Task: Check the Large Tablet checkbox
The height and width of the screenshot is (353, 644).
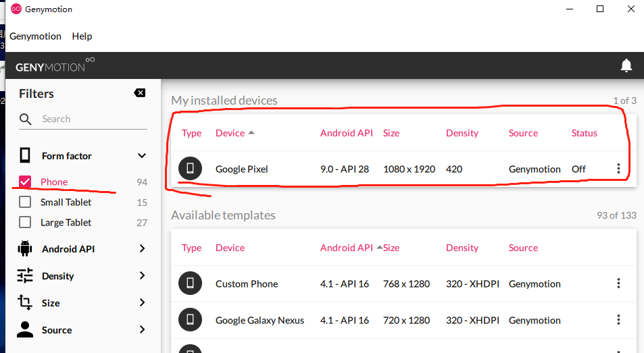Action: coord(25,222)
